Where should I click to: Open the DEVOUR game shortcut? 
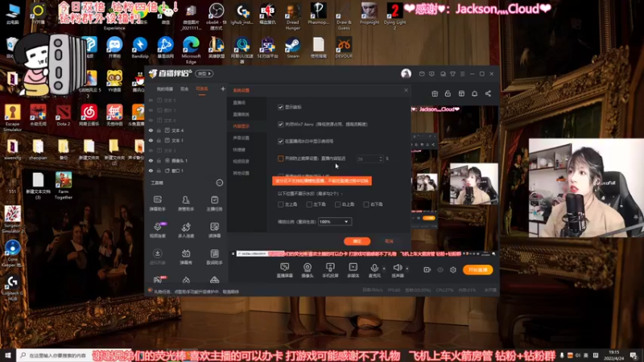click(344, 47)
